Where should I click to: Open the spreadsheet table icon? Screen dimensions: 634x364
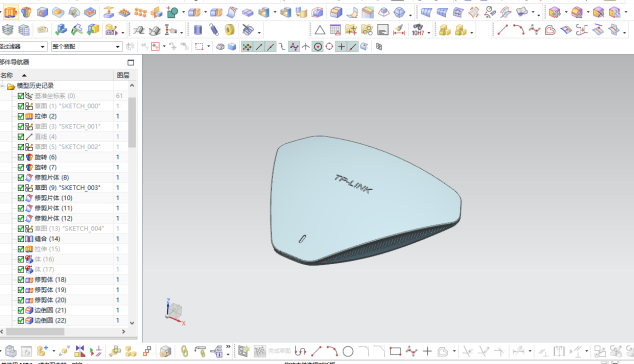tap(335, 30)
